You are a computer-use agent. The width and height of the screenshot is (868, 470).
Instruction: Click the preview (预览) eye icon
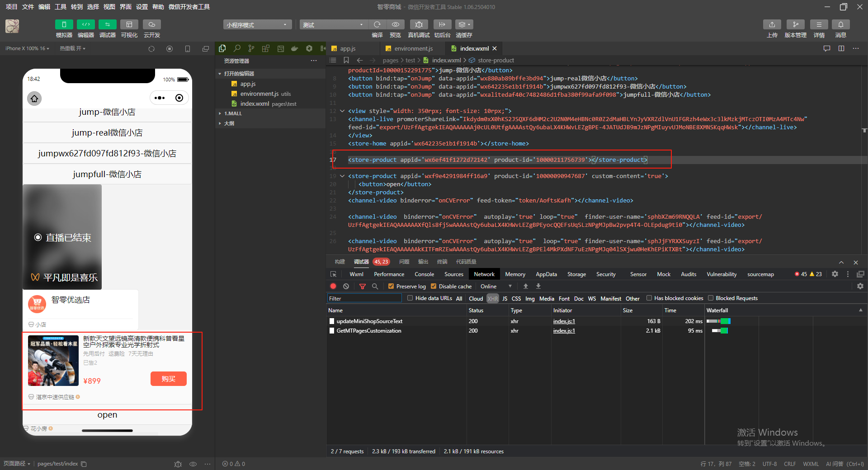[x=396, y=24]
